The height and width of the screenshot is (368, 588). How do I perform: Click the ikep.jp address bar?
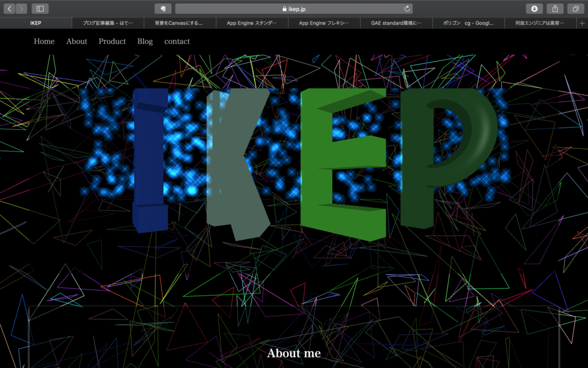[x=294, y=9]
